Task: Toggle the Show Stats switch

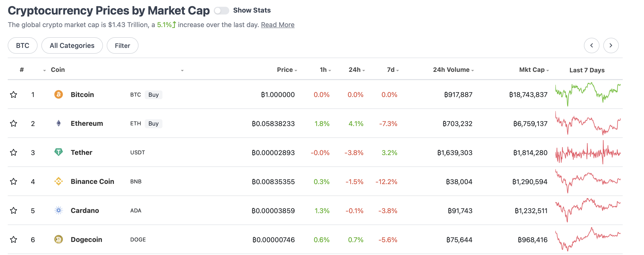Action: point(221,10)
